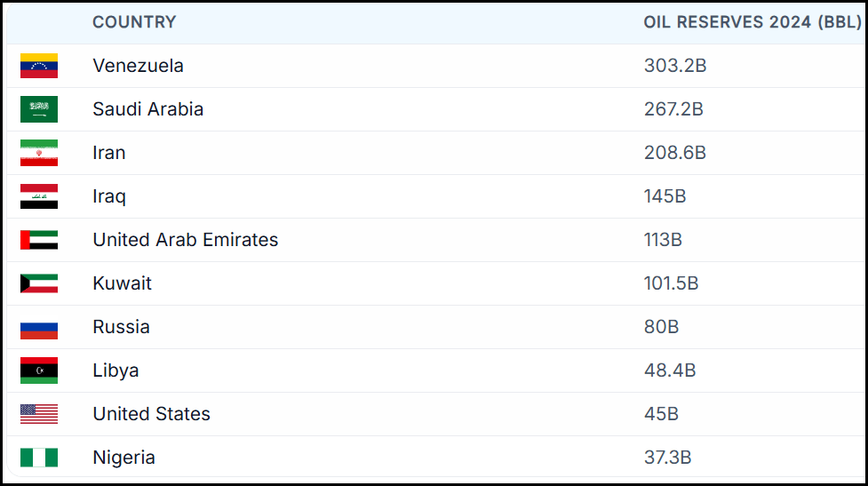Click the Saudi Arabia flag icon

39,109
